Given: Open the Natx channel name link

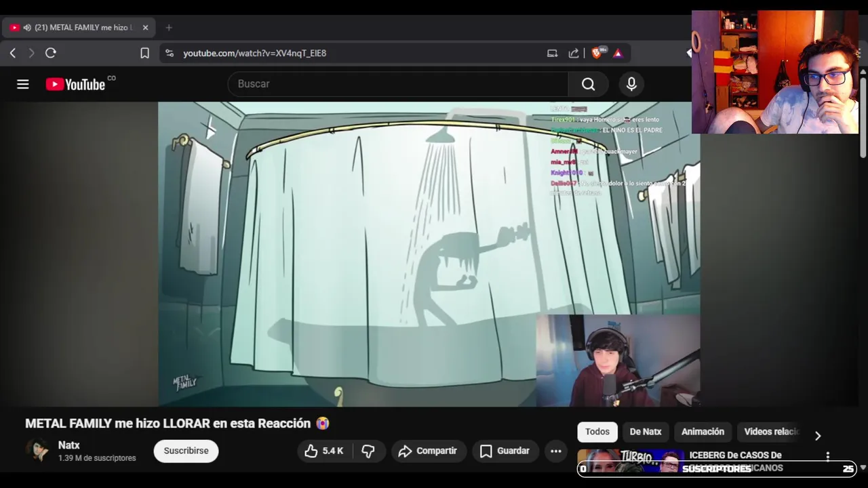Looking at the screenshot, I should 69,445.
